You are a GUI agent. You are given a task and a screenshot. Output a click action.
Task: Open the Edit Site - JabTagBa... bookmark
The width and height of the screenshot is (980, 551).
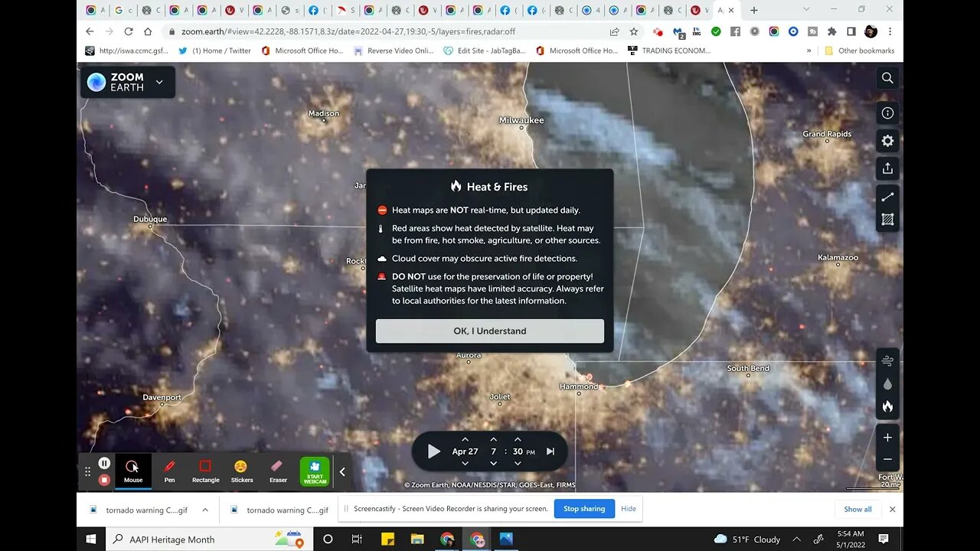(485, 51)
